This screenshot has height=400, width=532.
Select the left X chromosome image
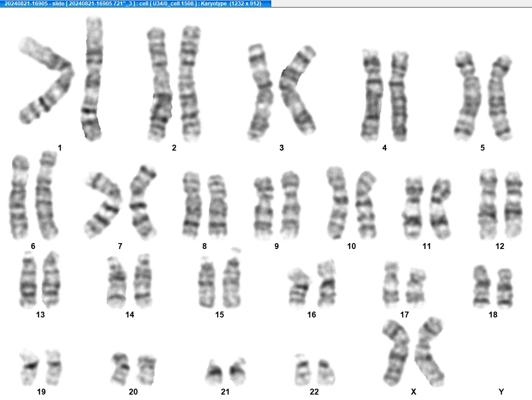[396, 353]
